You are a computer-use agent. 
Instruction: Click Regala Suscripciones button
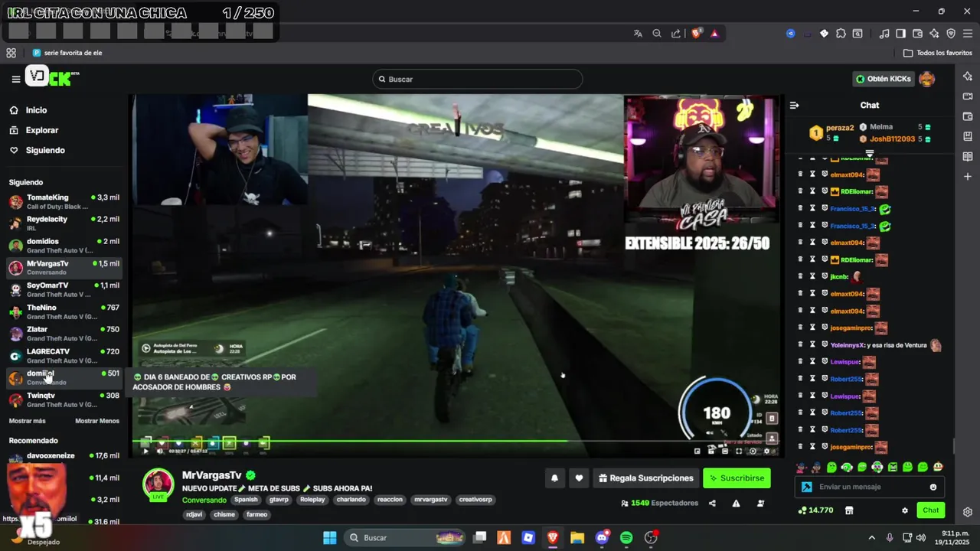click(x=646, y=478)
